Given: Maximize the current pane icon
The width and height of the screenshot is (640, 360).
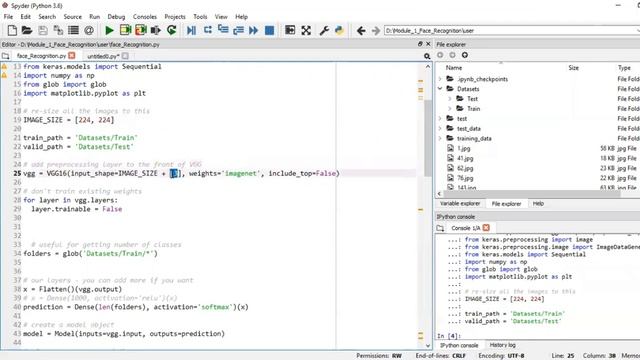Looking at the screenshot, I should (290, 30).
